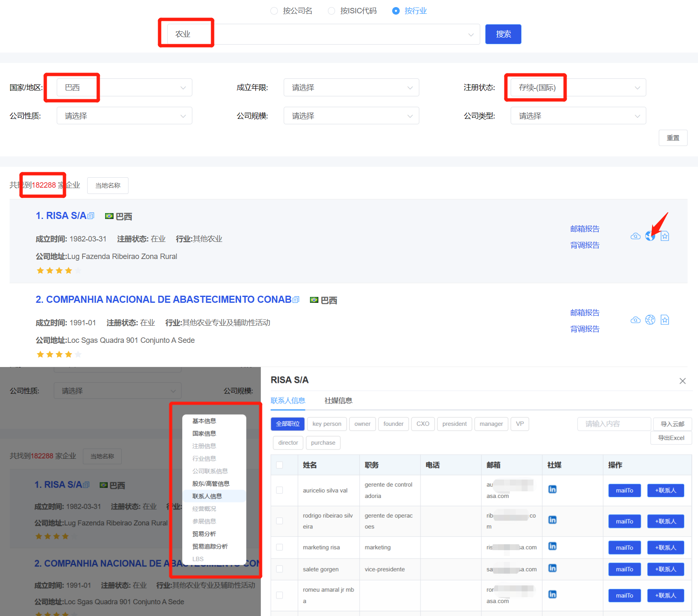Screen dimensions: 698x616
Task: Click into the 请输入内容 search field
Action: tap(614, 424)
